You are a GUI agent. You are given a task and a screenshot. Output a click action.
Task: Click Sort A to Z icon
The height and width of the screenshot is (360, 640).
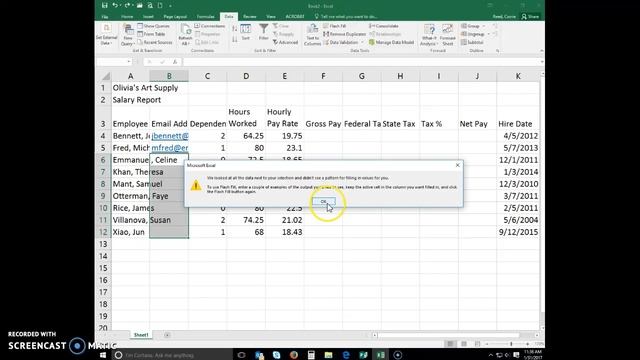coord(235,29)
